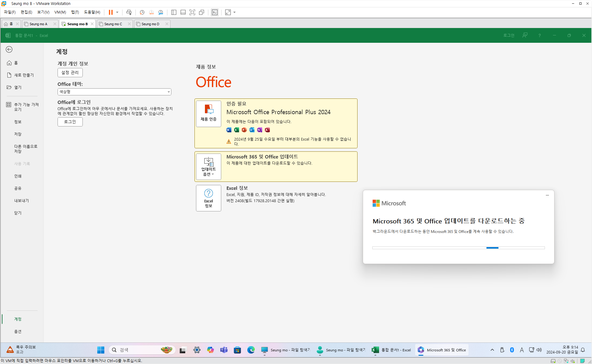Image resolution: width=592 pixels, height=364 pixels.
Task: Show hidden system tray icons chevron
Action: [492, 350]
